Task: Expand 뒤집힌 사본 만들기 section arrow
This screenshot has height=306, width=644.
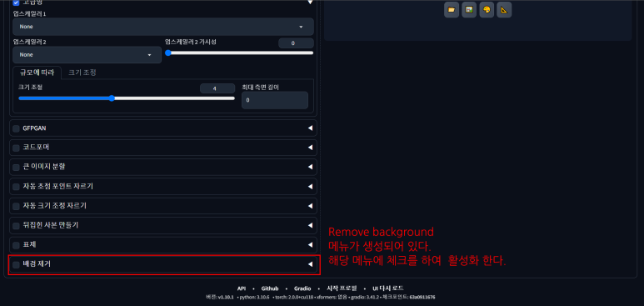Action: pos(310,225)
